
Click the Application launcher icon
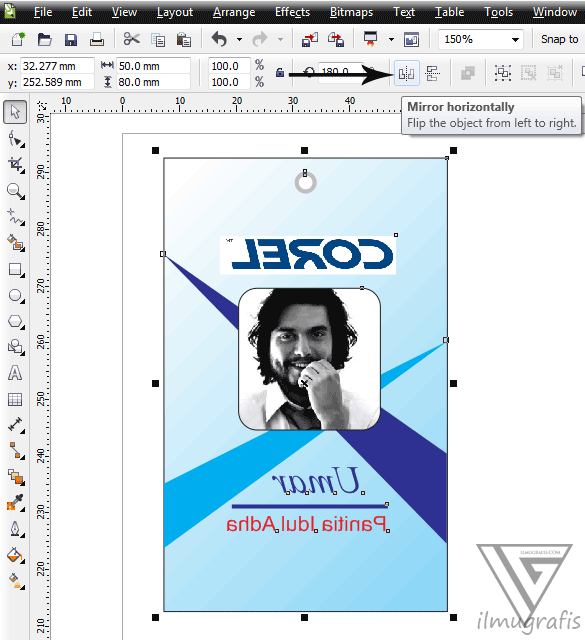point(370,40)
